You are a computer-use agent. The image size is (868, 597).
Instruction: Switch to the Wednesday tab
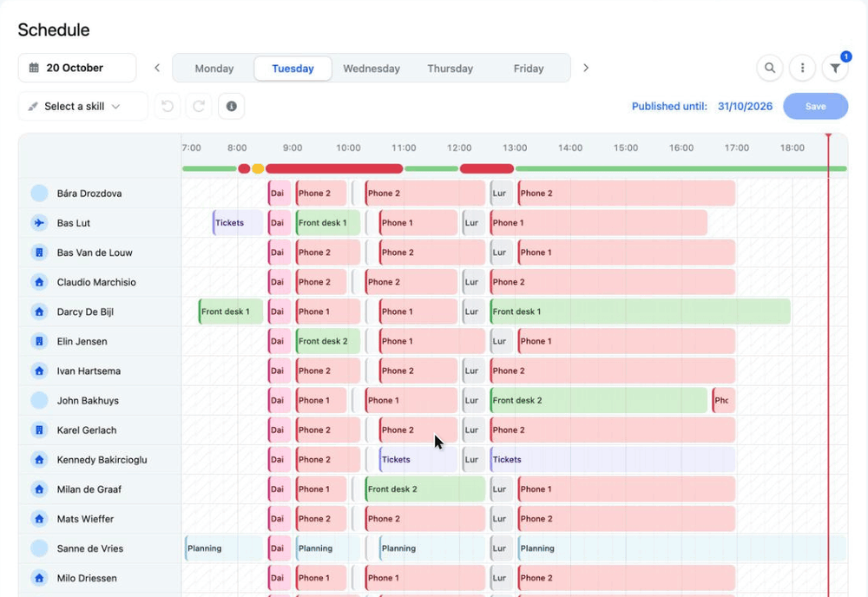[372, 69]
